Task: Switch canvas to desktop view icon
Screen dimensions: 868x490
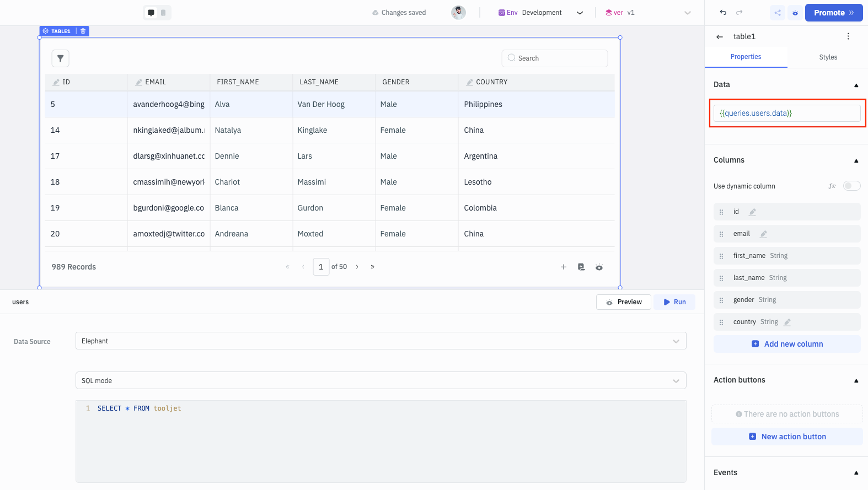Action: (x=151, y=13)
